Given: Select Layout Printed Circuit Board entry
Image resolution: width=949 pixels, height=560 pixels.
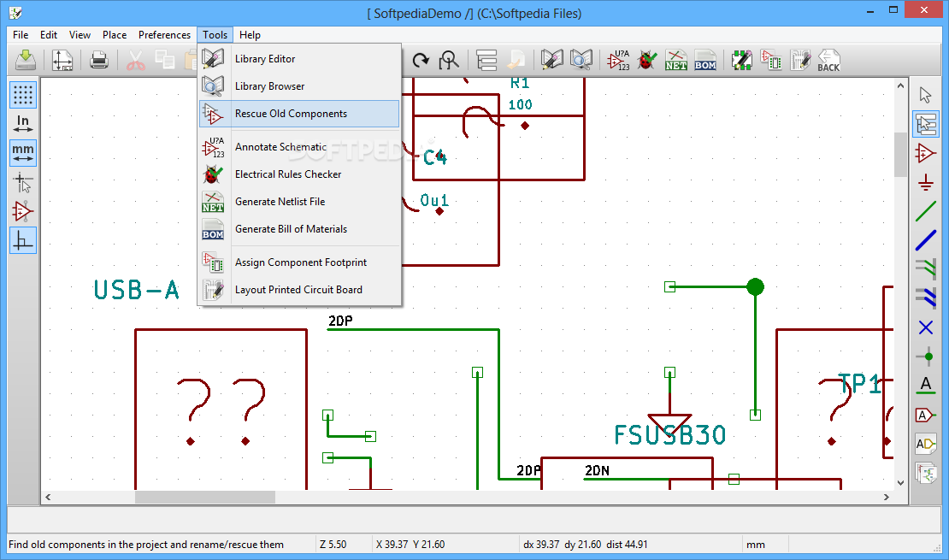Looking at the screenshot, I should (x=299, y=289).
